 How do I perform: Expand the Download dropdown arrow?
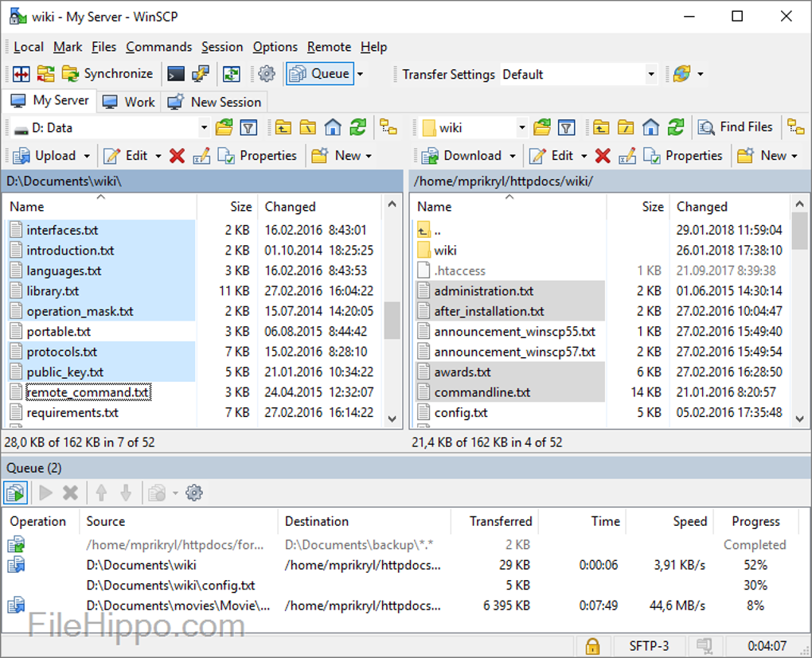(513, 156)
